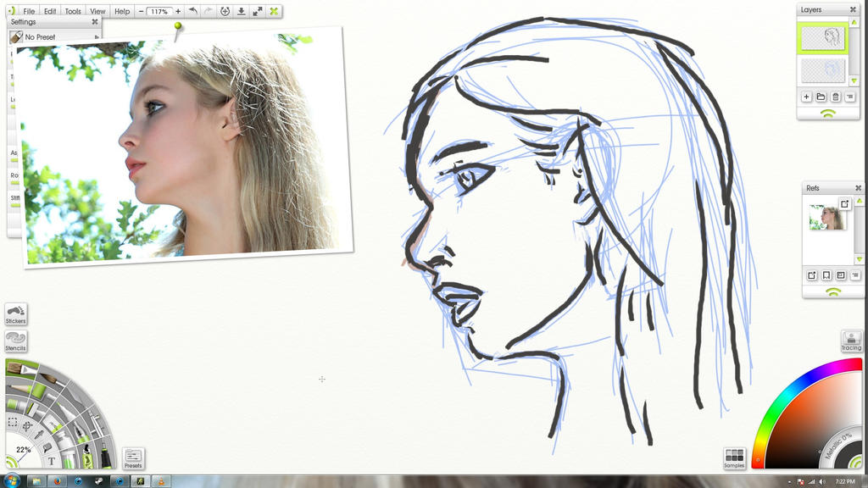Collapse the Layers panel via green arcs

(x=828, y=114)
